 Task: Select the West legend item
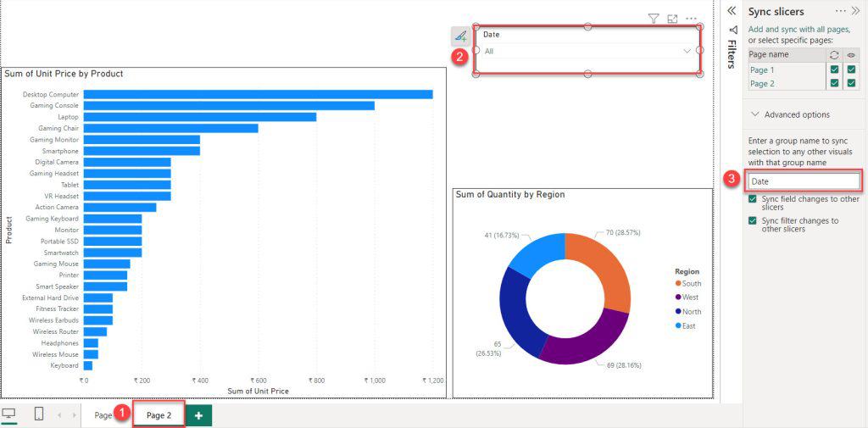click(x=687, y=297)
